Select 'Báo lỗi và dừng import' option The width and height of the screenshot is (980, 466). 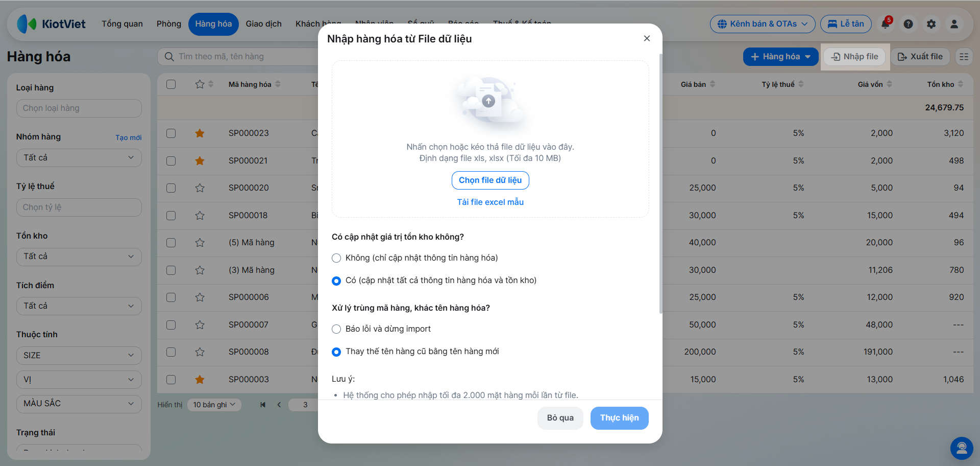pos(336,329)
